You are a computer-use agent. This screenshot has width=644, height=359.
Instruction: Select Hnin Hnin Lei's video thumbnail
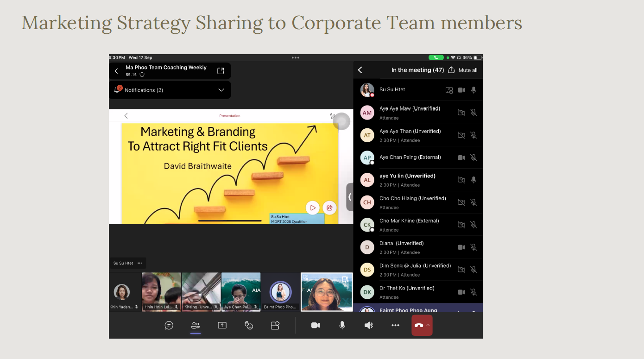point(161,291)
